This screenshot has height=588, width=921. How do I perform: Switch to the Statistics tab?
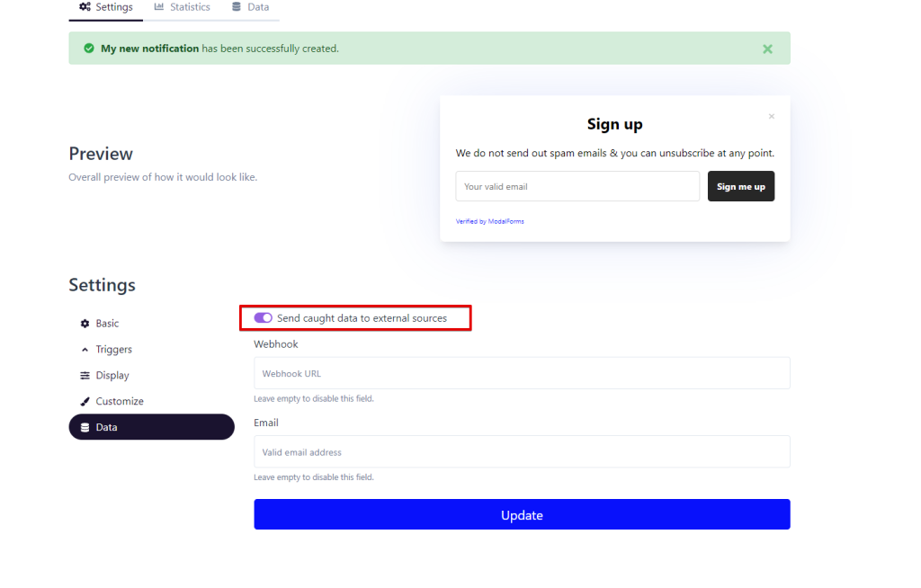pyautogui.click(x=182, y=7)
